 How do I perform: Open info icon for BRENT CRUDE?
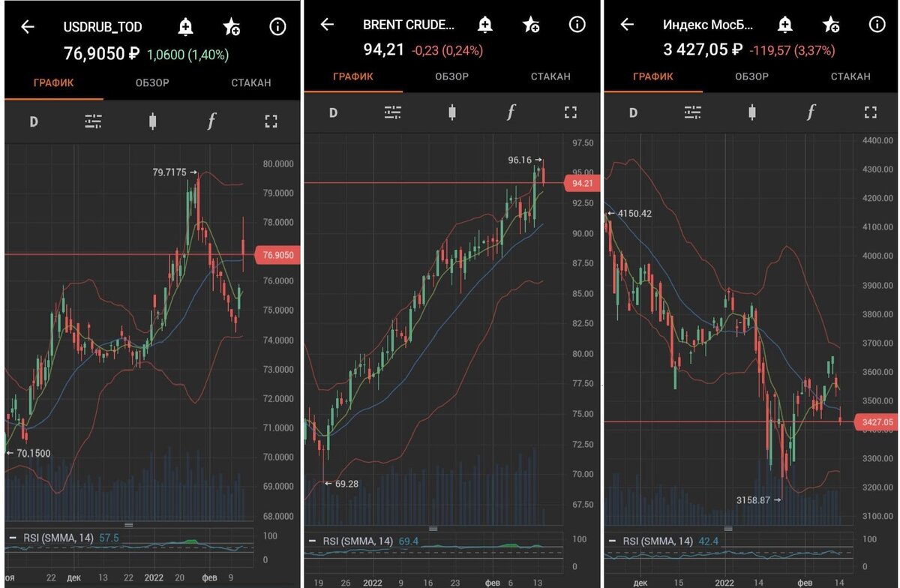tap(577, 24)
